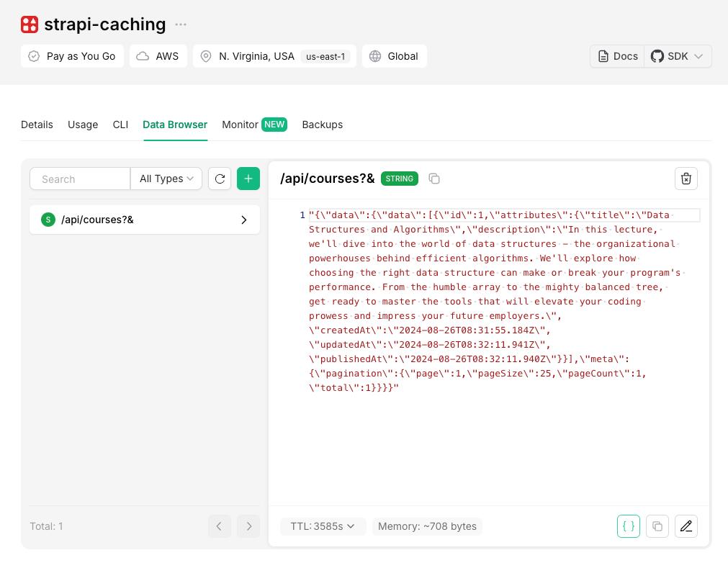728x568 pixels.
Task: Go to the Usage tab
Action: pyautogui.click(x=83, y=125)
